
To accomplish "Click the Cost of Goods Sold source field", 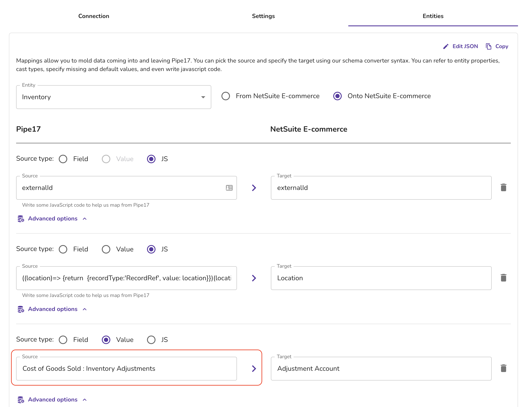I will point(126,368).
